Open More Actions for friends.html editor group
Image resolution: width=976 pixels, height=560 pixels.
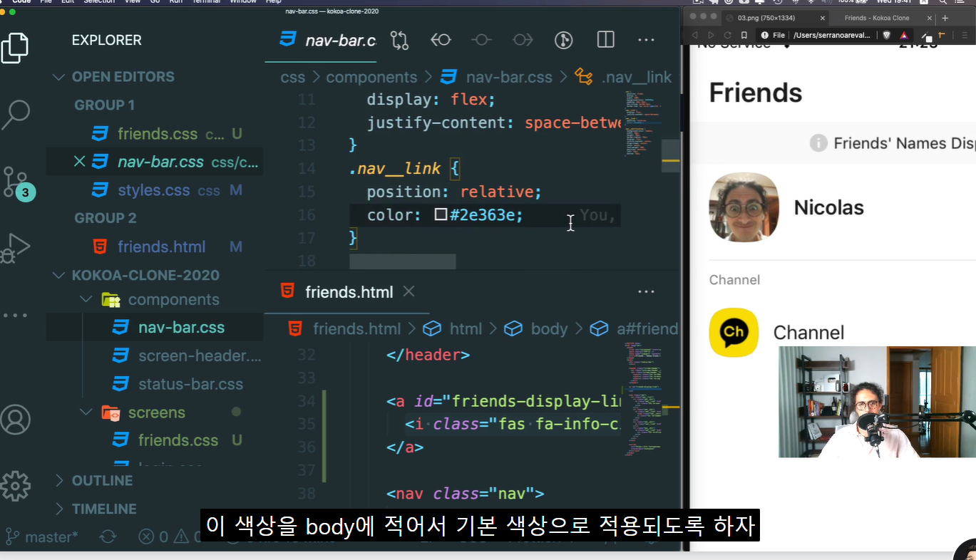(x=646, y=291)
